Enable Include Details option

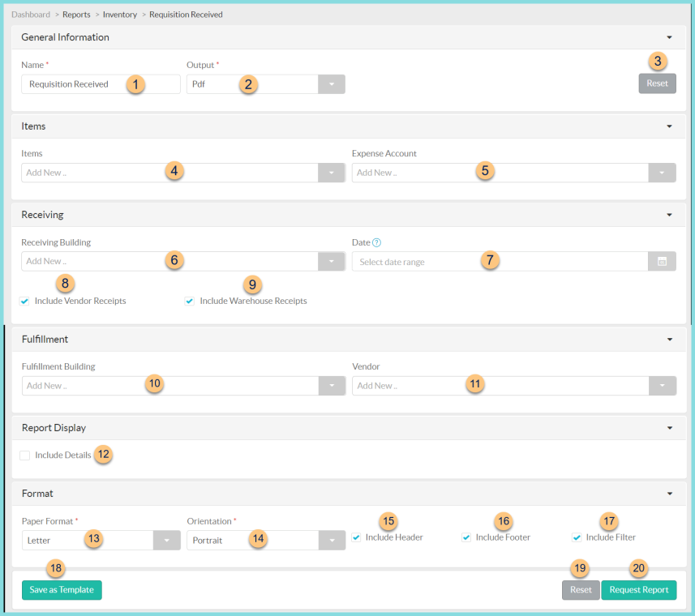(24, 456)
